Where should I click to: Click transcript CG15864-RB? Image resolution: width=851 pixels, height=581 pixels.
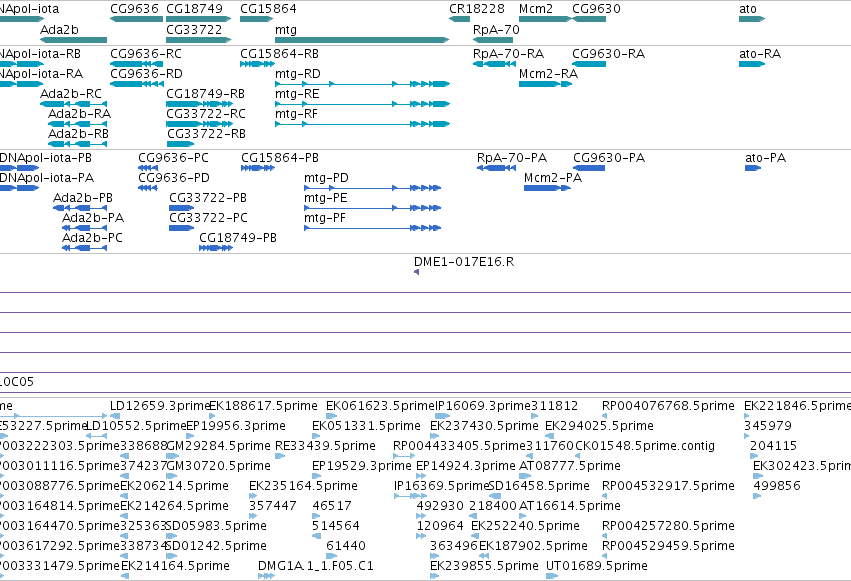(257, 64)
